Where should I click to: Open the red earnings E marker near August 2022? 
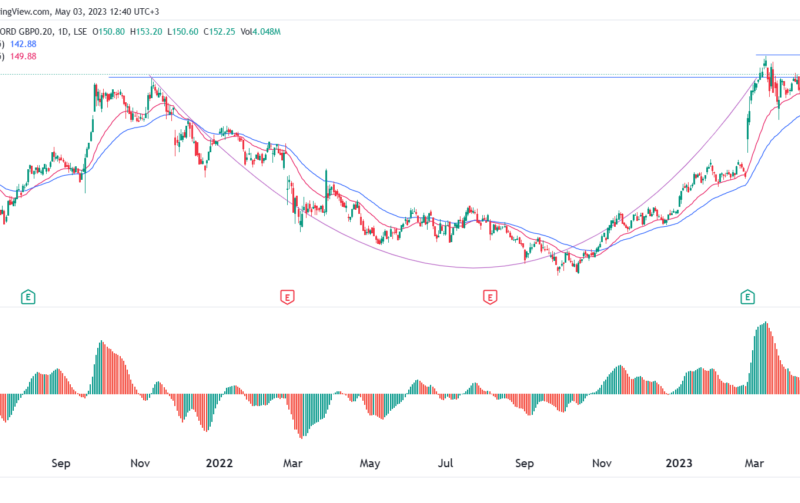coord(490,297)
